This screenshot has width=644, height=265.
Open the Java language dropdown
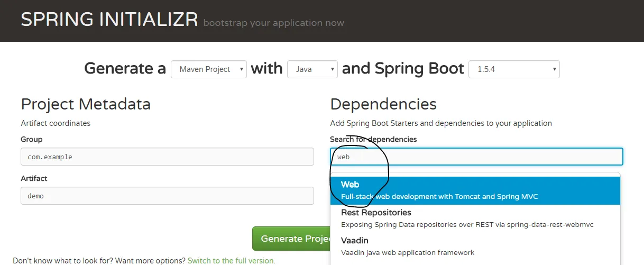coord(312,69)
